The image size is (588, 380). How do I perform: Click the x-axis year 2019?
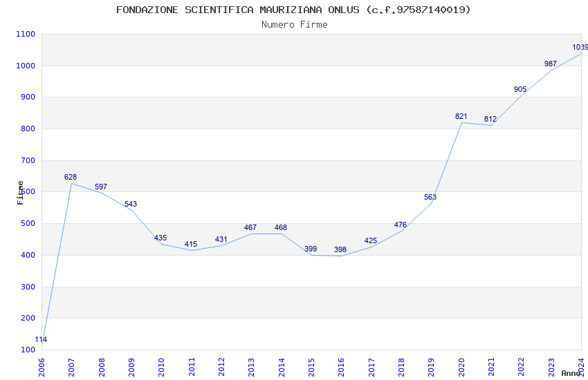click(432, 368)
